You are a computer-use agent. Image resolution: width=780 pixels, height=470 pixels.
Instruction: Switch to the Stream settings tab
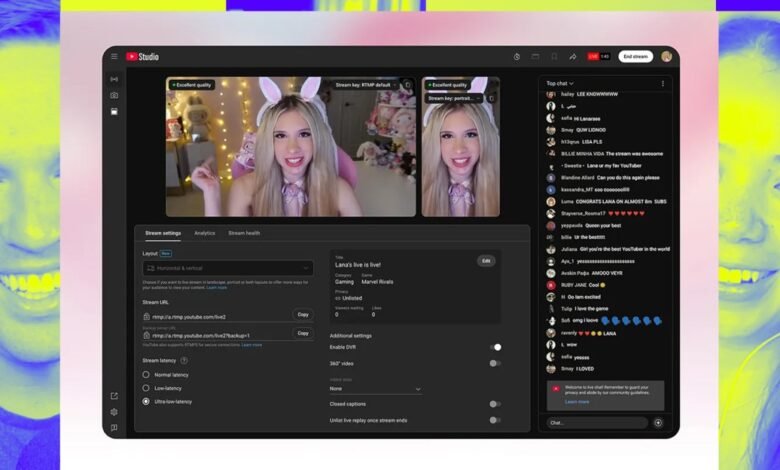point(163,233)
